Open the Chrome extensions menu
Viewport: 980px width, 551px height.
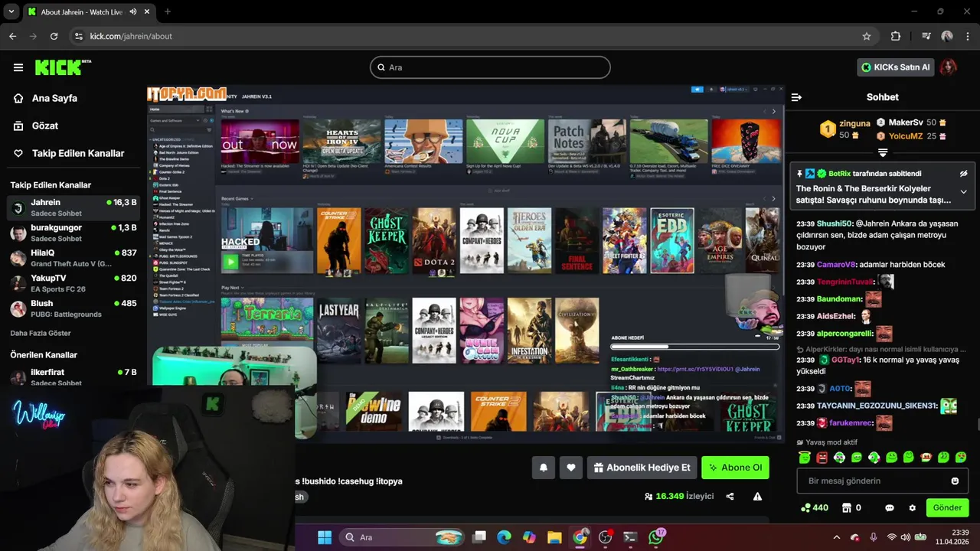tap(896, 36)
